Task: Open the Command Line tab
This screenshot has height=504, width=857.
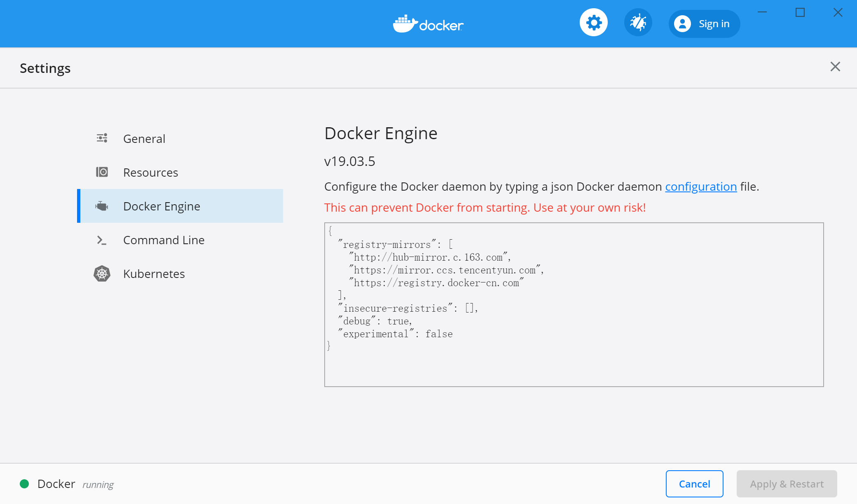Action: tap(180, 240)
